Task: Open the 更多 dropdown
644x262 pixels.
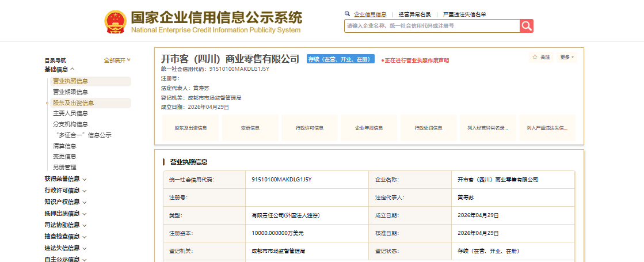Action: [x=567, y=57]
